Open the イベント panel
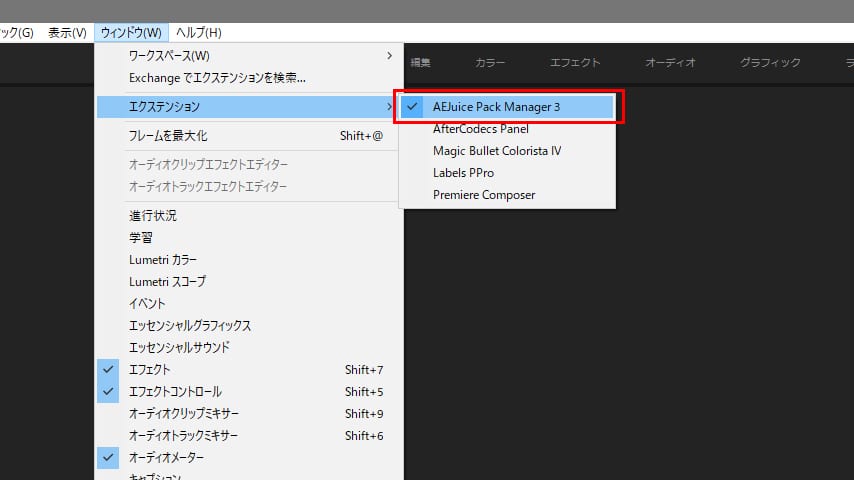Viewport: 854px width, 480px height. coord(248,303)
